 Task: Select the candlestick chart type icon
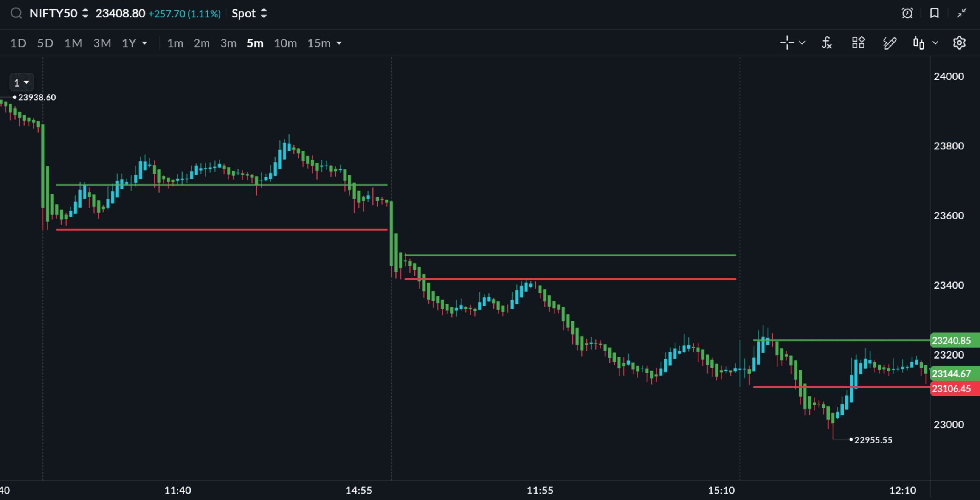918,43
